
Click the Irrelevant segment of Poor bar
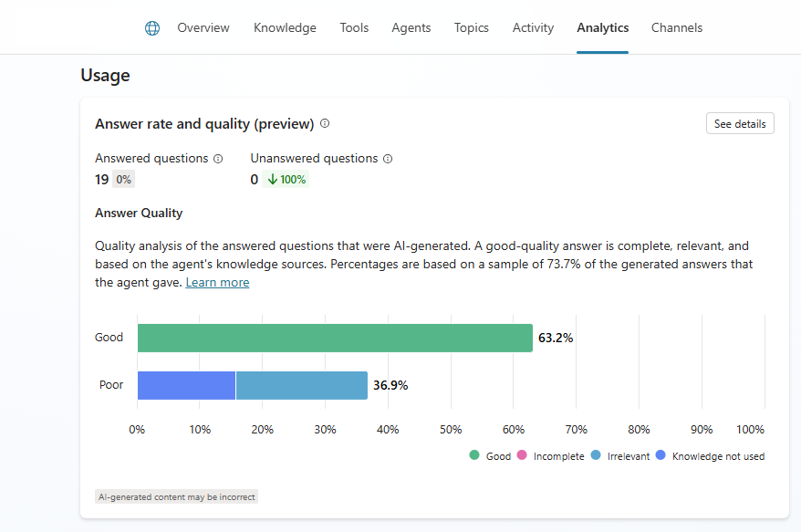301,385
